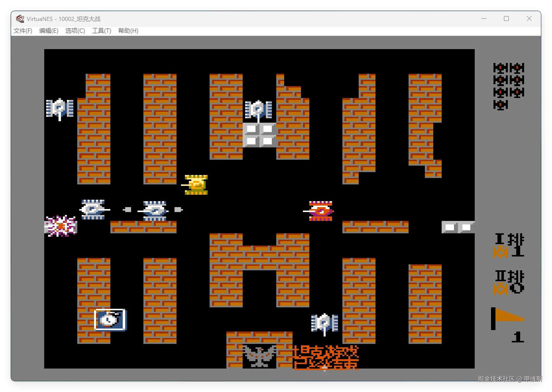Click the player II orange tank lives icon
The image size is (552, 392).
click(x=500, y=289)
